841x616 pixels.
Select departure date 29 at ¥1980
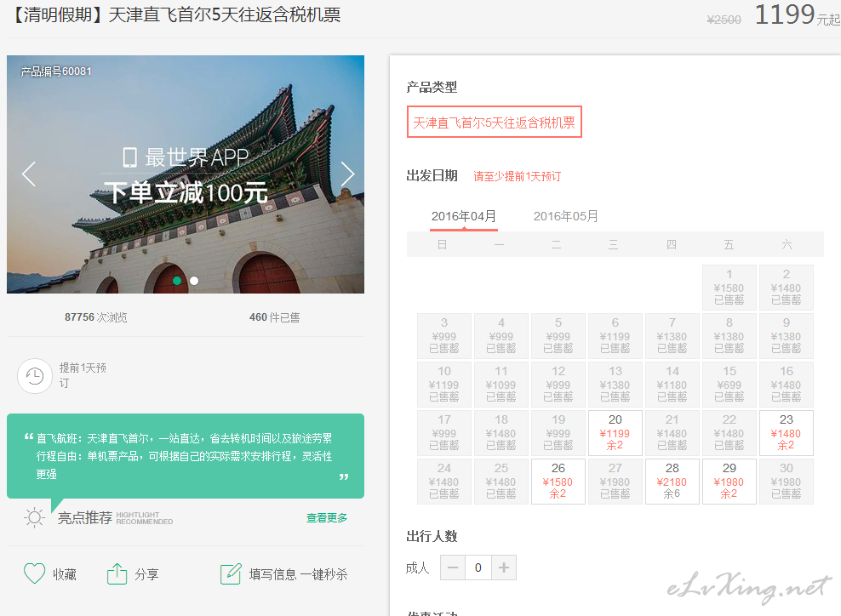point(729,481)
